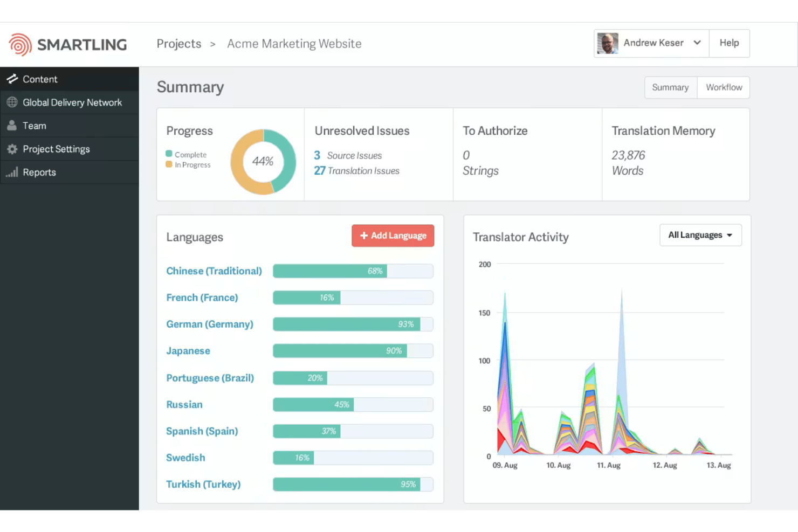This screenshot has width=798, height=532.
Task: Open the Turkish (Turkey) language link
Action: point(203,484)
